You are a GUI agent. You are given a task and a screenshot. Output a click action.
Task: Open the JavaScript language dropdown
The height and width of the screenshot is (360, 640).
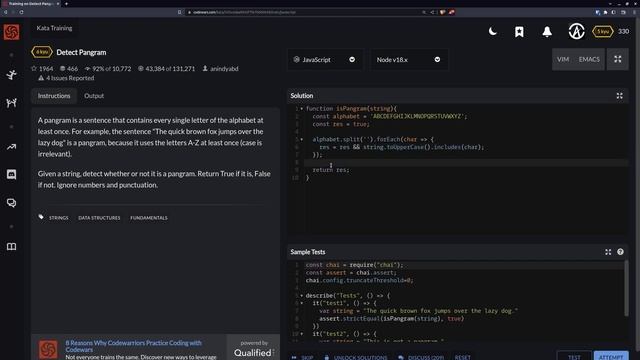[x=324, y=60]
